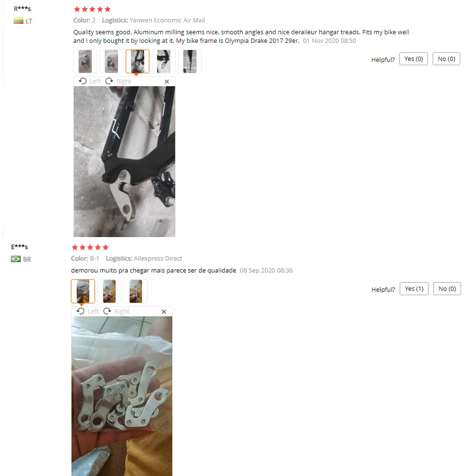
Task: Mark R***s review helpful with Yes (0)
Action: pos(414,59)
